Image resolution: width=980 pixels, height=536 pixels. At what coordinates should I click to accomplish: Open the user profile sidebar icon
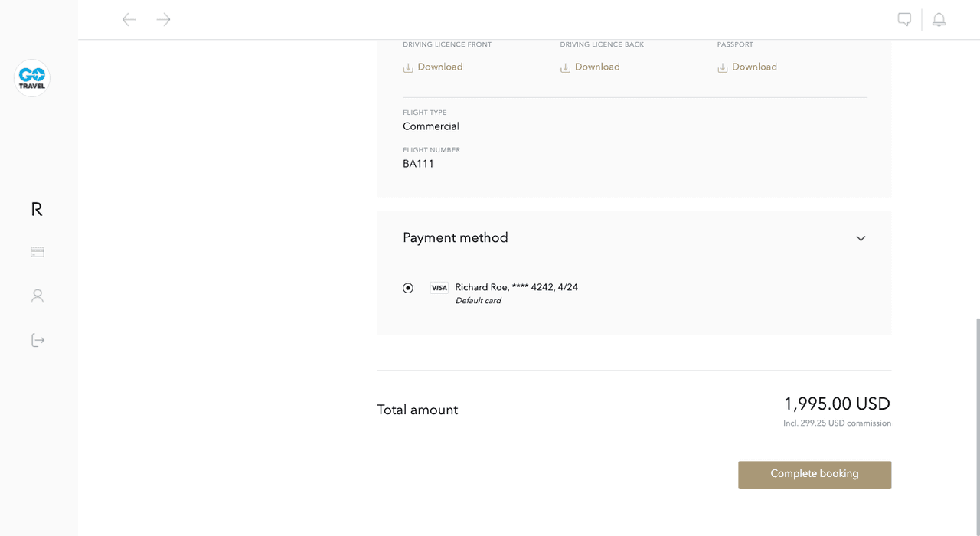tap(37, 296)
